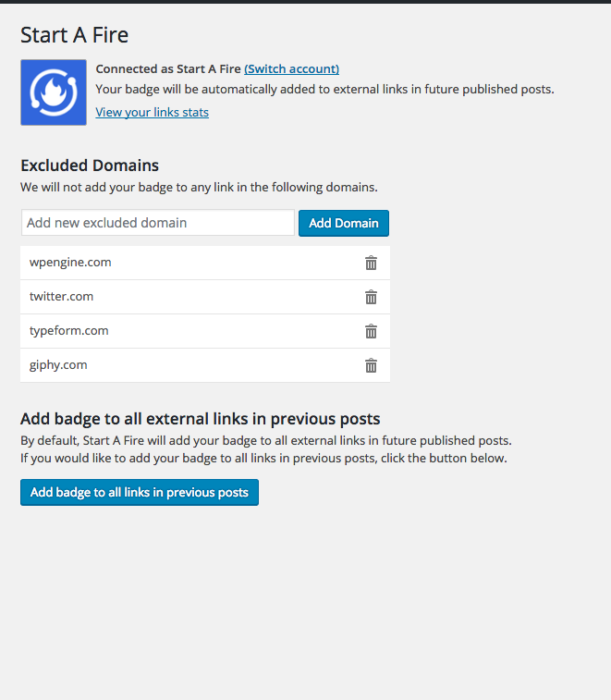The height and width of the screenshot is (700, 611).
Task: Remove giphy.com with the trash icon
Action: [x=371, y=365]
